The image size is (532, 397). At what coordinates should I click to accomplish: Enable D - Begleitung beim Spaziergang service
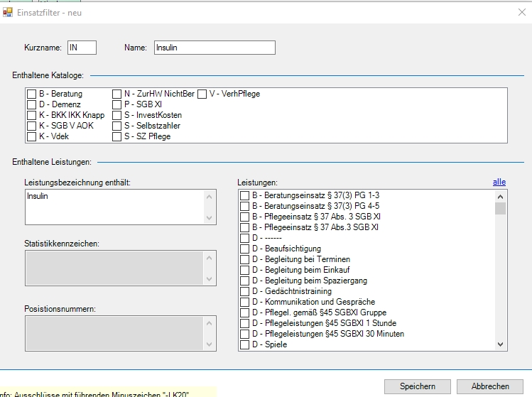[245, 281]
